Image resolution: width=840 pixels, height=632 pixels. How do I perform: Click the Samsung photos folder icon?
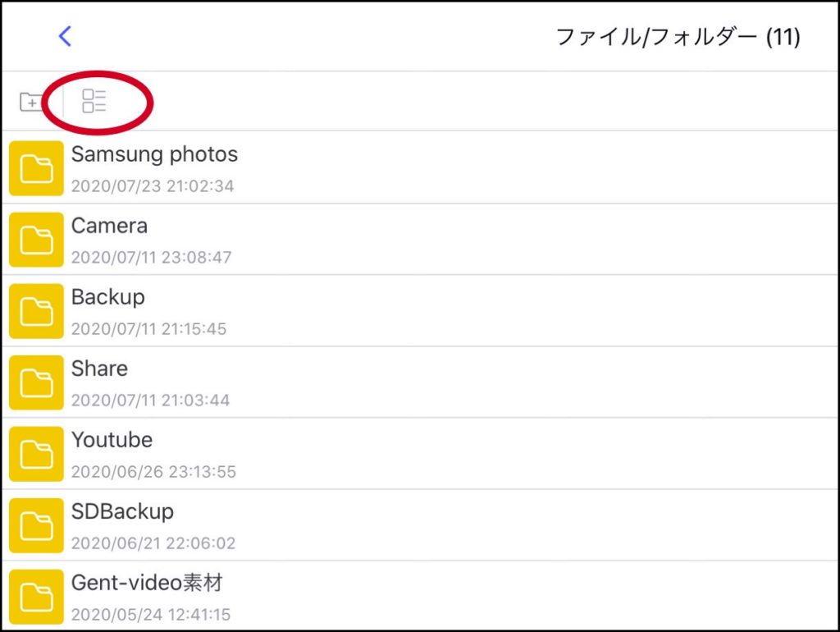(x=36, y=168)
